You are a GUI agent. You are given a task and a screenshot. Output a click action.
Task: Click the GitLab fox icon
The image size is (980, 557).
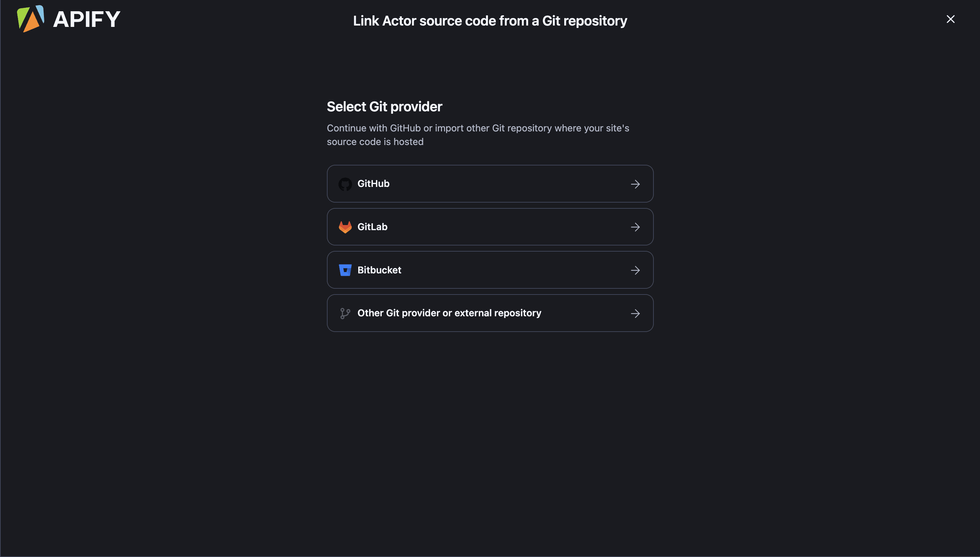click(345, 226)
